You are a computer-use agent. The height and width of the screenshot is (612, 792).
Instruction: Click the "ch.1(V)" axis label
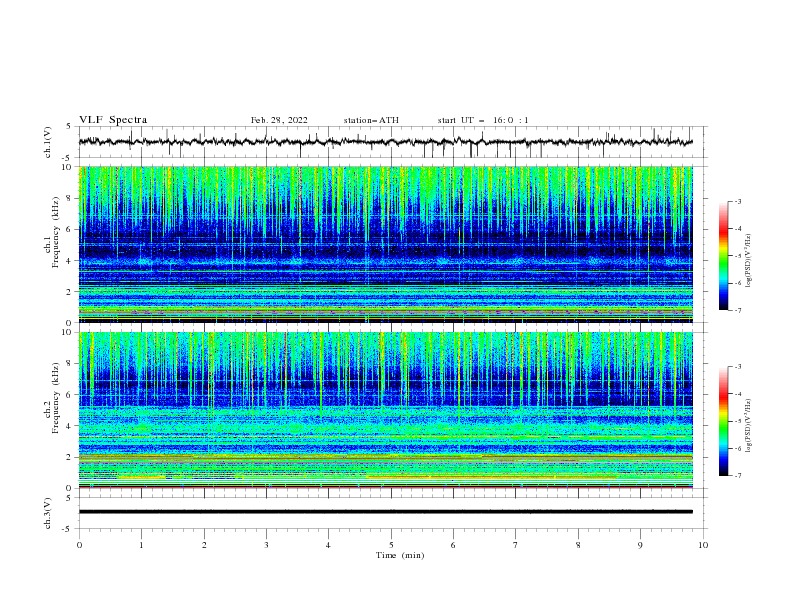click(x=48, y=142)
